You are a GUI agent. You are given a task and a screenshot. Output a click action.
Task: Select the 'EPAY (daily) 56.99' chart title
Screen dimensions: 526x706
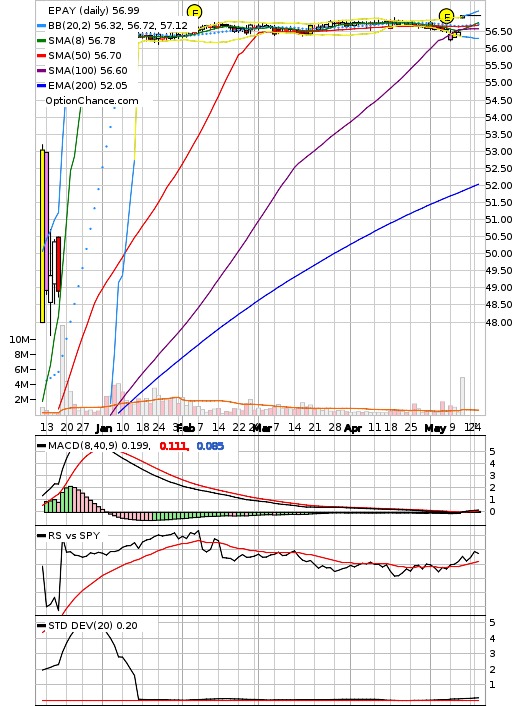pyautogui.click(x=94, y=10)
